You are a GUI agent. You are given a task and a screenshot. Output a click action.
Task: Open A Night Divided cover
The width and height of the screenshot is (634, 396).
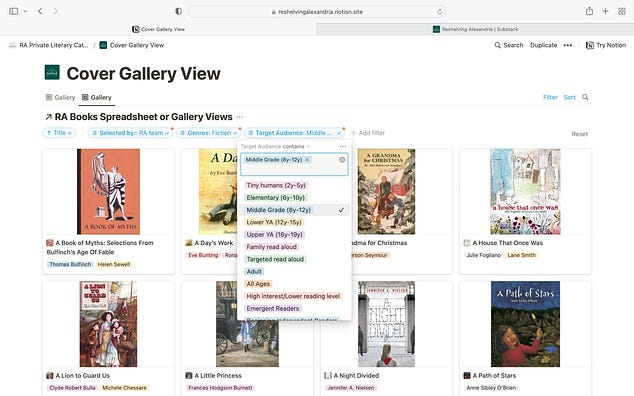click(386, 324)
